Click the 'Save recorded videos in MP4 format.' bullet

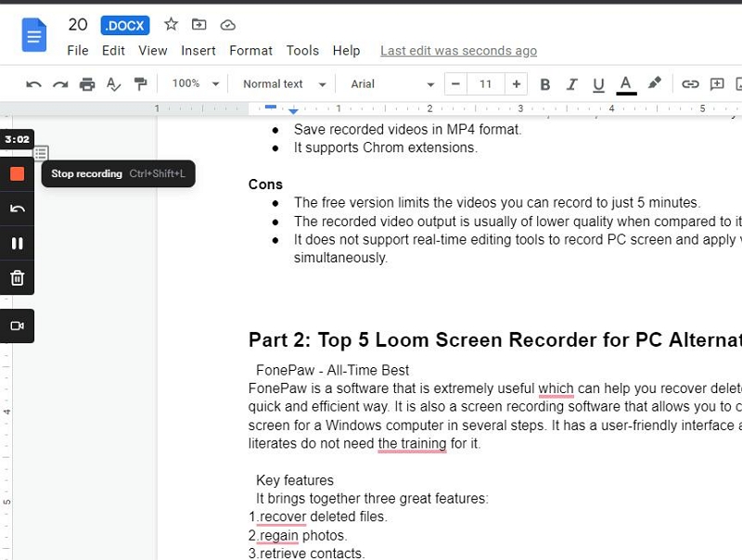(x=407, y=129)
